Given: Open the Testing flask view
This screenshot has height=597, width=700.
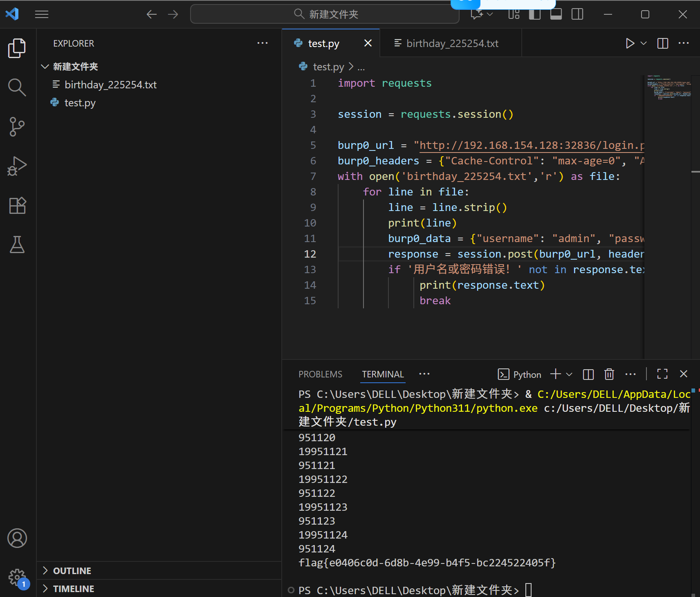Looking at the screenshot, I should click(17, 245).
